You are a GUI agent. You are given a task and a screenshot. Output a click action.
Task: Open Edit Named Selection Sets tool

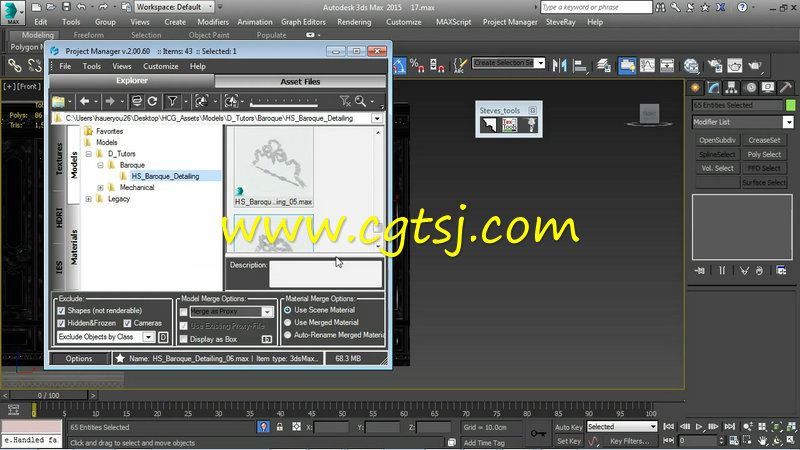pyautogui.click(x=459, y=65)
